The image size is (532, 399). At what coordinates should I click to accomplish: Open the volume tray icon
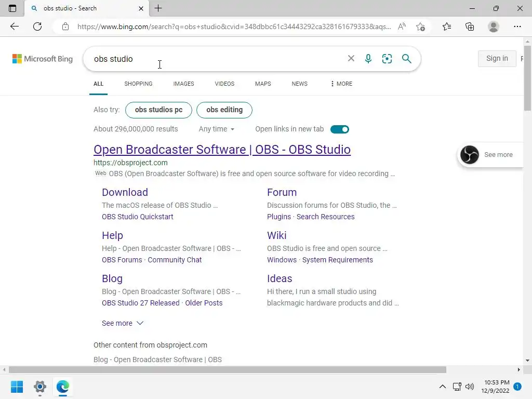coord(470,387)
